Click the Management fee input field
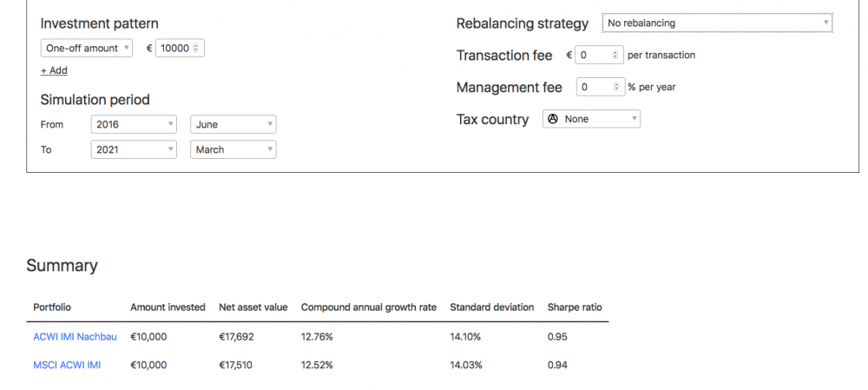This screenshot has height=390, width=868. tap(595, 87)
